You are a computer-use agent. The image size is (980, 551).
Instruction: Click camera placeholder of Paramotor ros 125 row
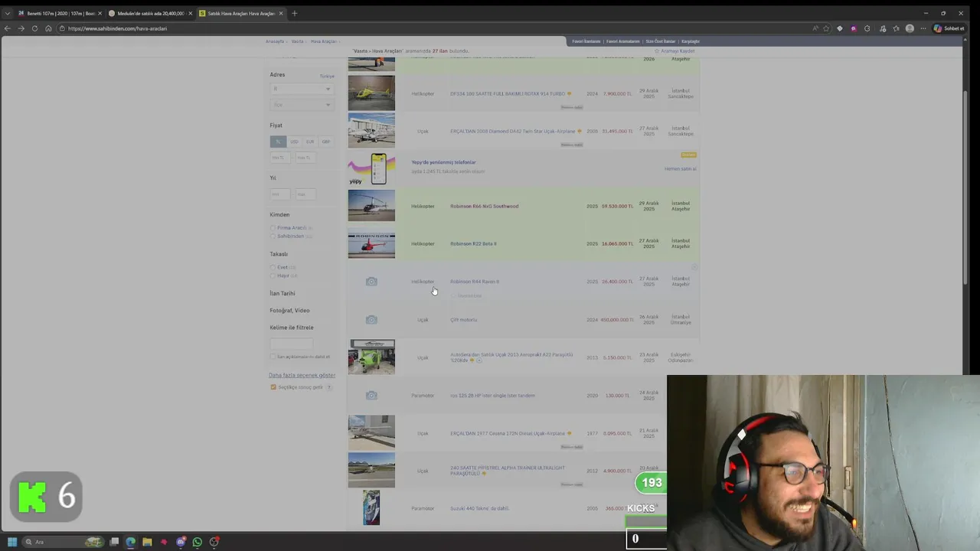(x=371, y=396)
